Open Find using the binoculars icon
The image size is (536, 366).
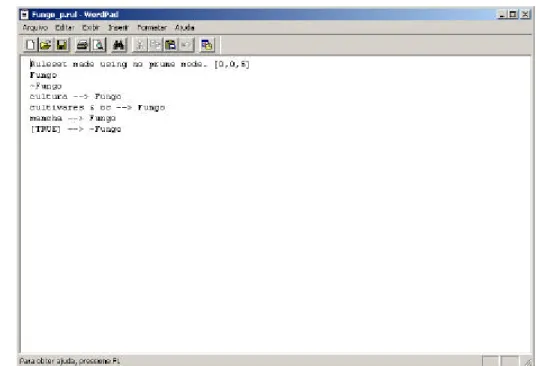click(x=119, y=45)
